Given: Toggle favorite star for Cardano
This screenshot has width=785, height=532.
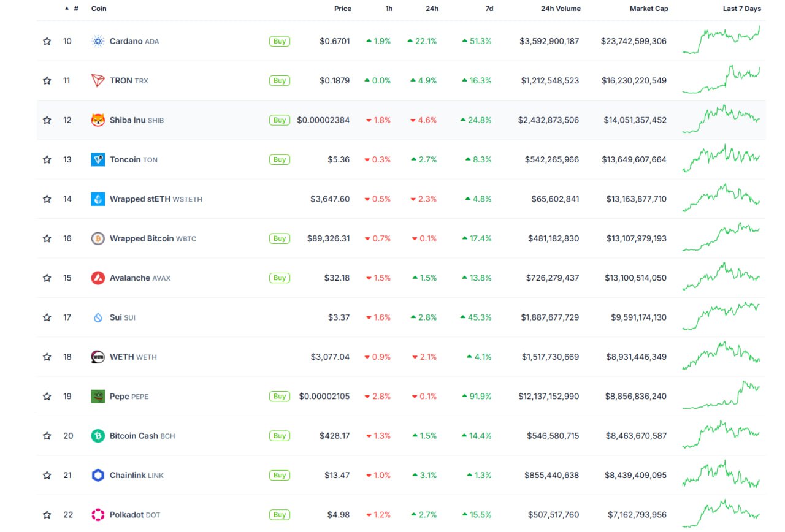Looking at the screenshot, I should click(47, 41).
